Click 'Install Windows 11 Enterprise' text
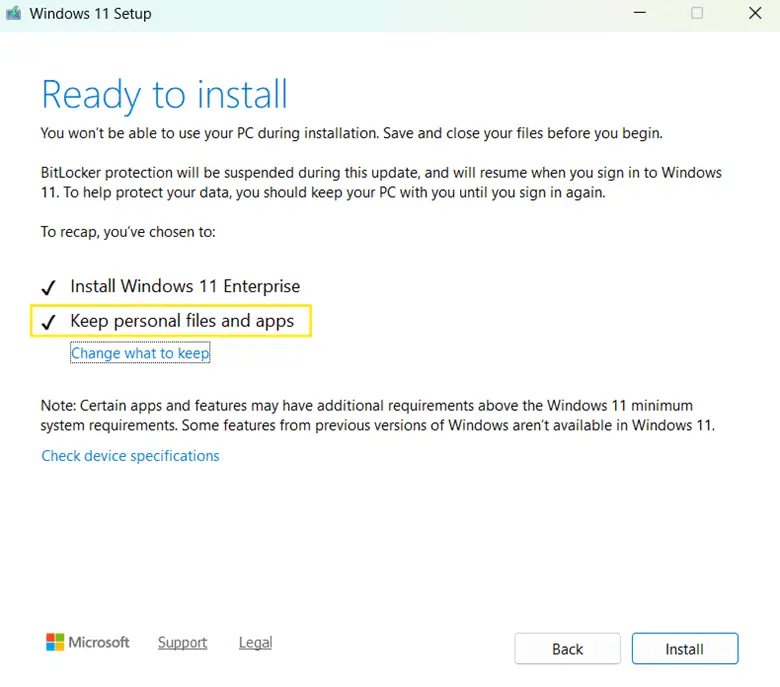The image size is (780, 687). point(185,286)
